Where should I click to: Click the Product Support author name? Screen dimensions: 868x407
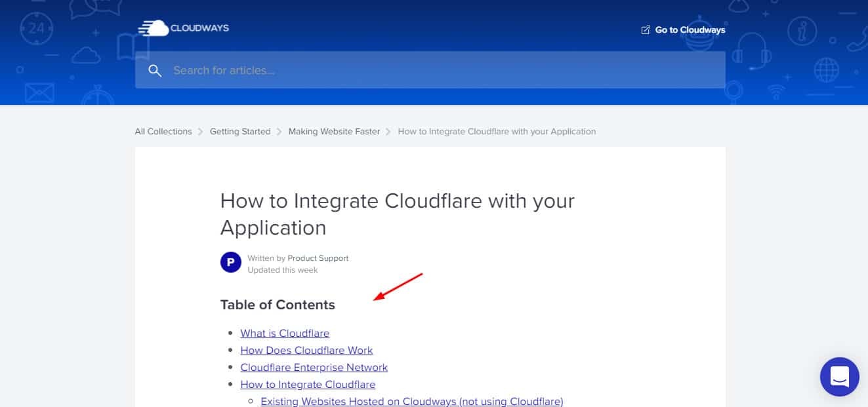coord(318,258)
